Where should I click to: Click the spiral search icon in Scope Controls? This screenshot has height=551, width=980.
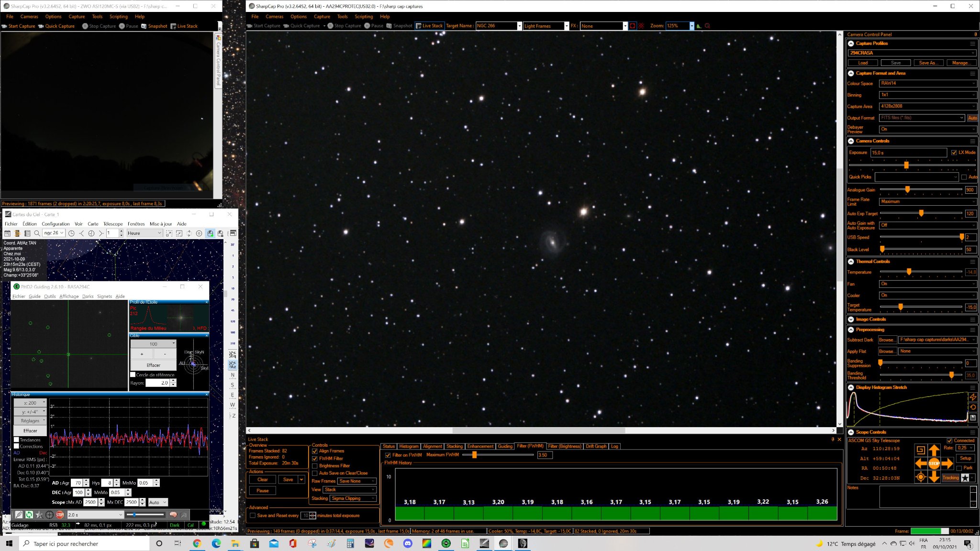[921, 450]
